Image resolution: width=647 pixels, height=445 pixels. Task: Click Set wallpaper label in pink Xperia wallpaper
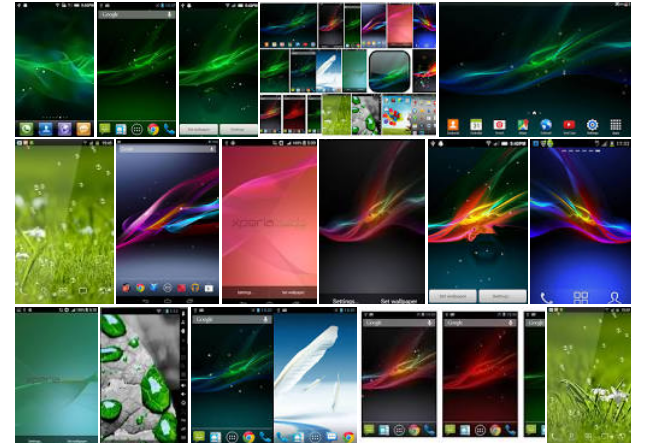click(x=293, y=293)
